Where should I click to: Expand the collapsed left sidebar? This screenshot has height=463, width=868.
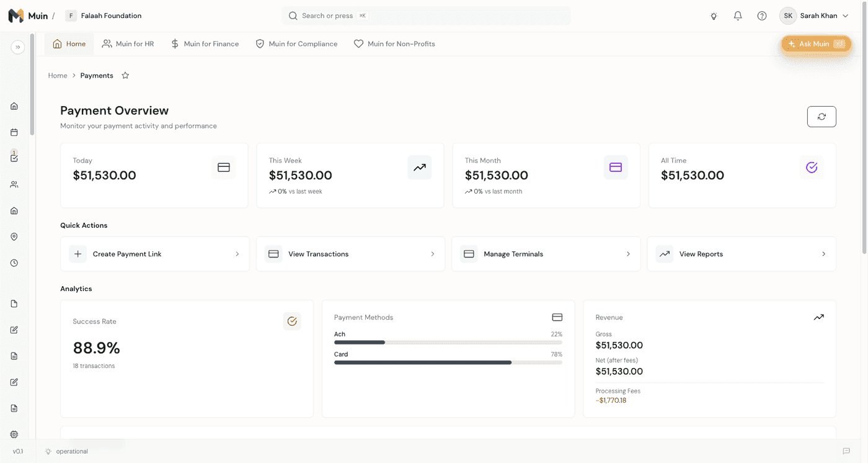click(x=17, y=47)
